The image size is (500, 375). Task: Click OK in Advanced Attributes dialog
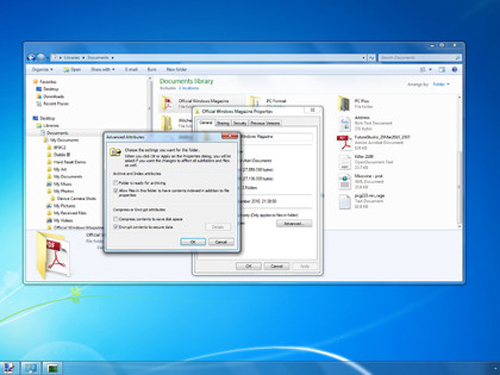(193, 242)
